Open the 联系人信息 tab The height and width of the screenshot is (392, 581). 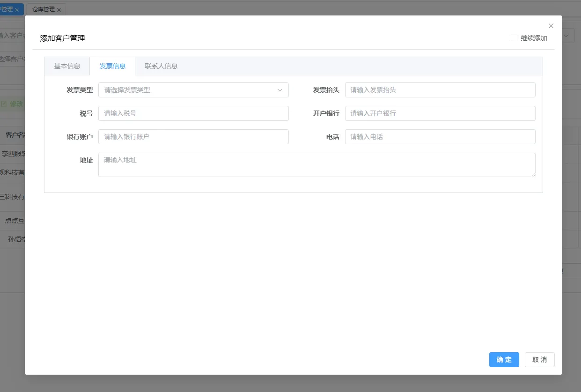pyautogui.click(x=161, y=66)
